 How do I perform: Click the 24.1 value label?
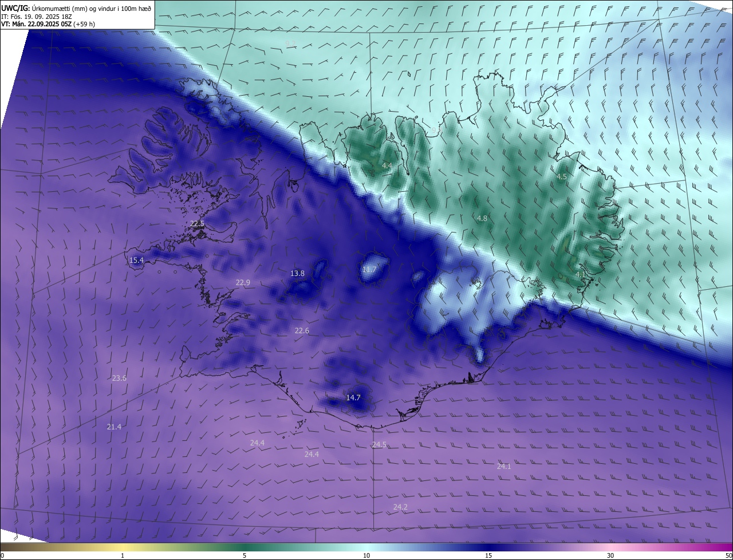[x=503, y=467]
